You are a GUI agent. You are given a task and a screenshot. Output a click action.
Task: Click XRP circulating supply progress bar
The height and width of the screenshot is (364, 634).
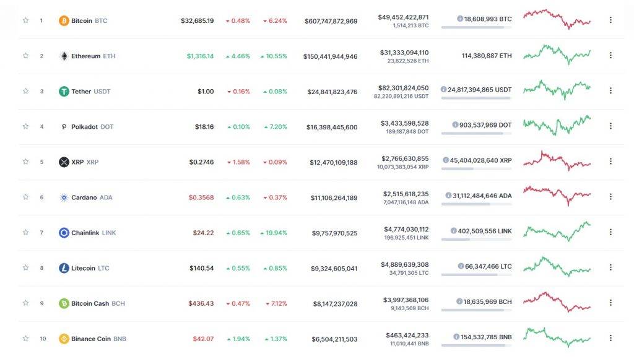[476, 168]
